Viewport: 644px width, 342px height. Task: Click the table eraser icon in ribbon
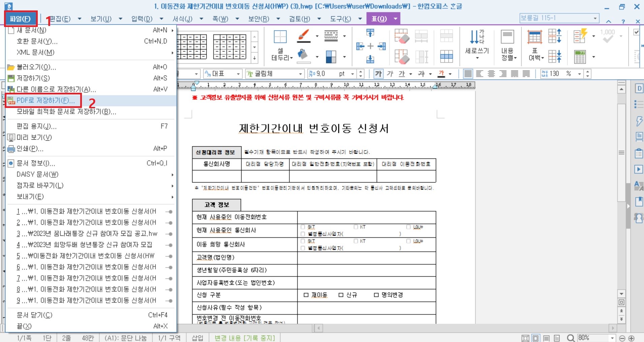pos(402,36)
